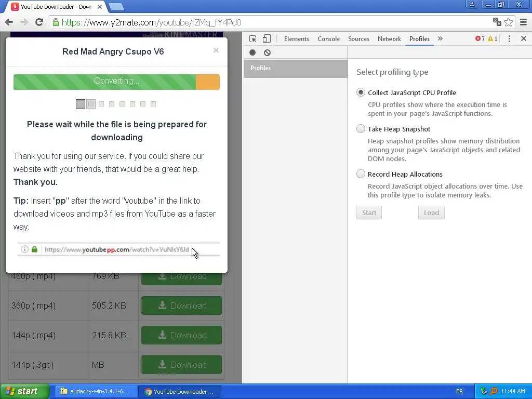Close the YouTube Downloader browser tab

tap(100, 7)
